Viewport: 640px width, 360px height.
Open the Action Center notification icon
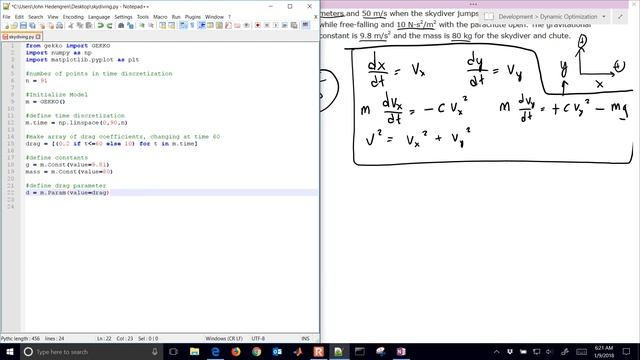[627, 351]
